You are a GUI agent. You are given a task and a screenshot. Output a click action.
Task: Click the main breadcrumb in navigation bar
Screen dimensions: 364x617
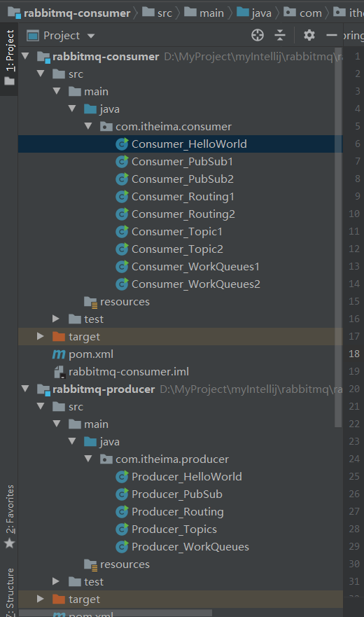204,13
